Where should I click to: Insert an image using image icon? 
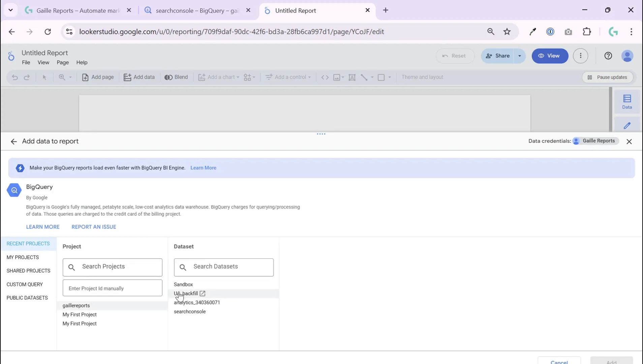(x=337, y=77)
